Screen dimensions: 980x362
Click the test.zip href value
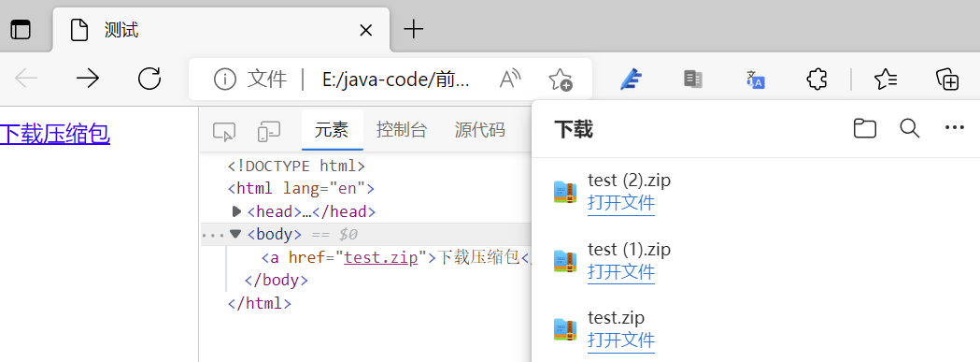[x=380, y=257]
